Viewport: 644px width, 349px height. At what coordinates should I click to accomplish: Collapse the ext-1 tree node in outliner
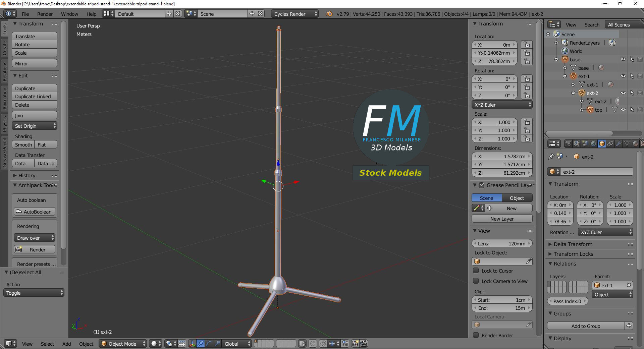pyautogui.click(x=565, y=76)
